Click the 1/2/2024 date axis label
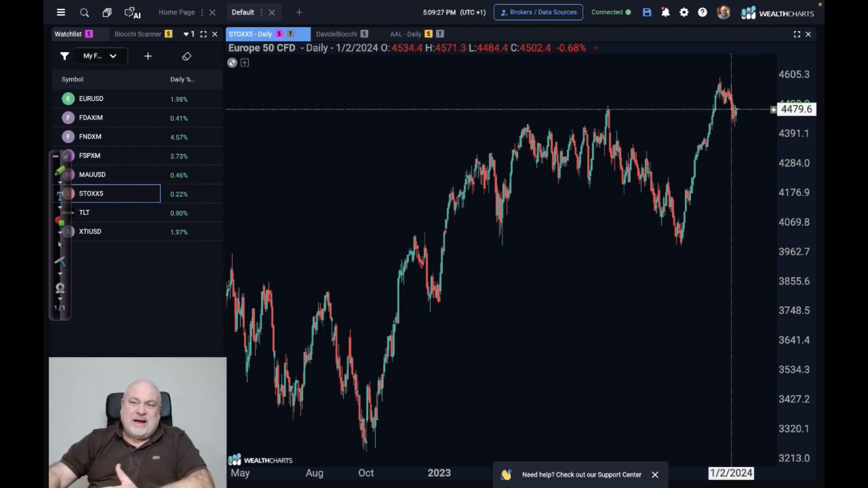Image resolution: width=868 pixels, height=488 pixels. (731, 473)
